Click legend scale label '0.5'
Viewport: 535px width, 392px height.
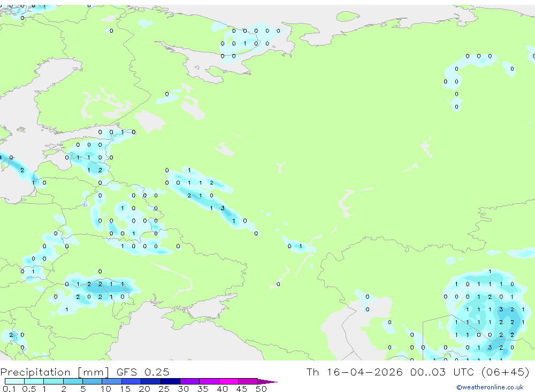pyautogui.click(x=29, y=389)
